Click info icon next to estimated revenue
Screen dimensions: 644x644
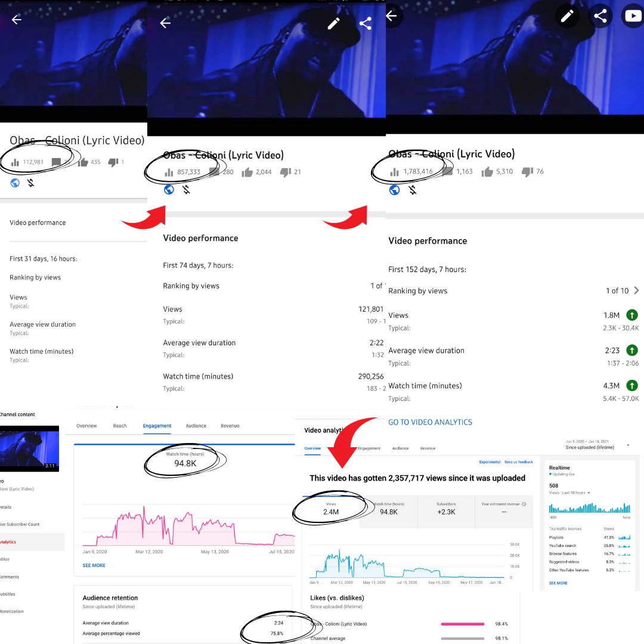tap(524, 504)
